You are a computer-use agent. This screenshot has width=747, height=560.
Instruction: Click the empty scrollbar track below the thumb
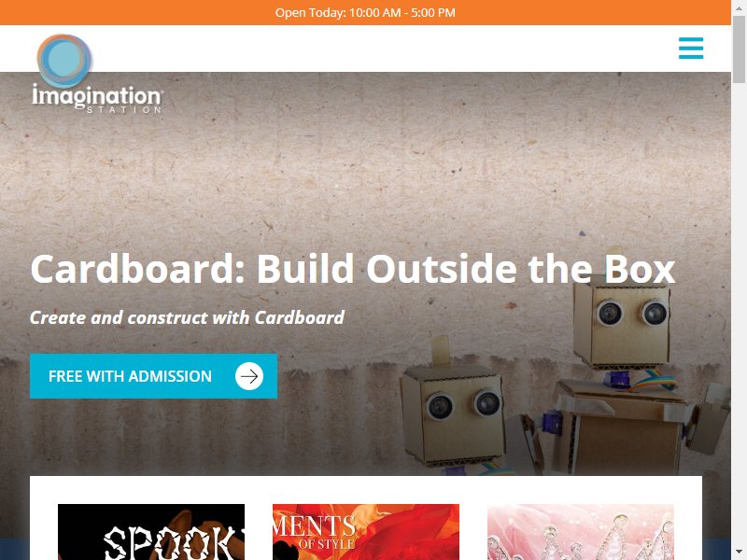[x=739, y=315]
